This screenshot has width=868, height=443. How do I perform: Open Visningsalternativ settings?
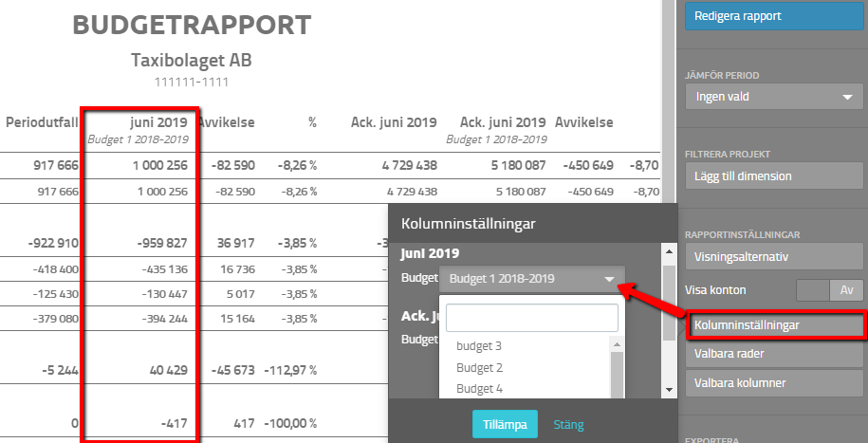(x=774, y=257)
